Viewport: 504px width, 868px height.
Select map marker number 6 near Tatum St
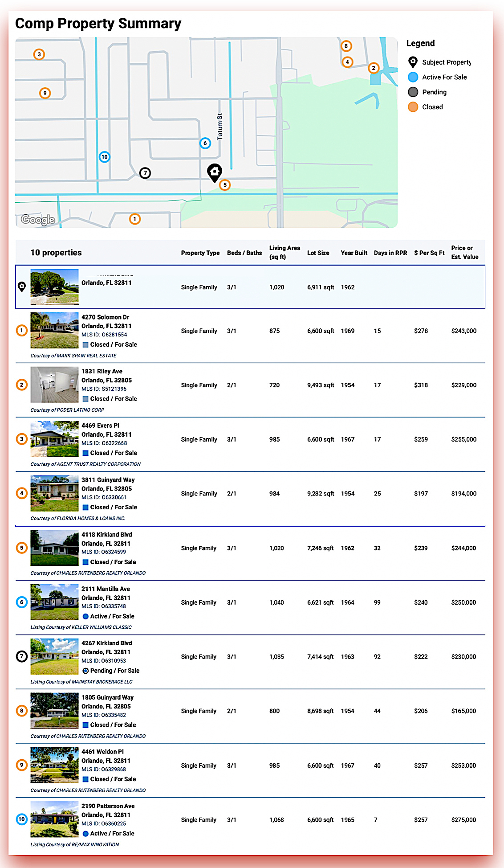(x=205, y=143)
